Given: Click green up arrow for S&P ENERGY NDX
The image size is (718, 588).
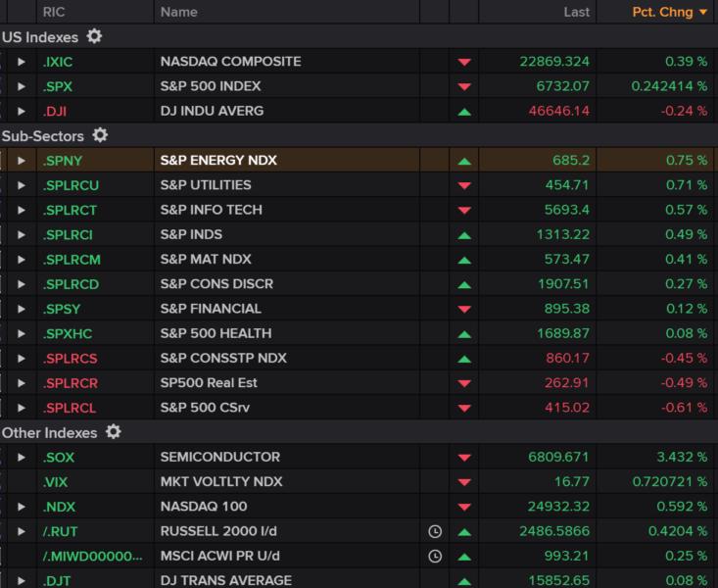Looking at the screenshot, I should pos(464,161).
